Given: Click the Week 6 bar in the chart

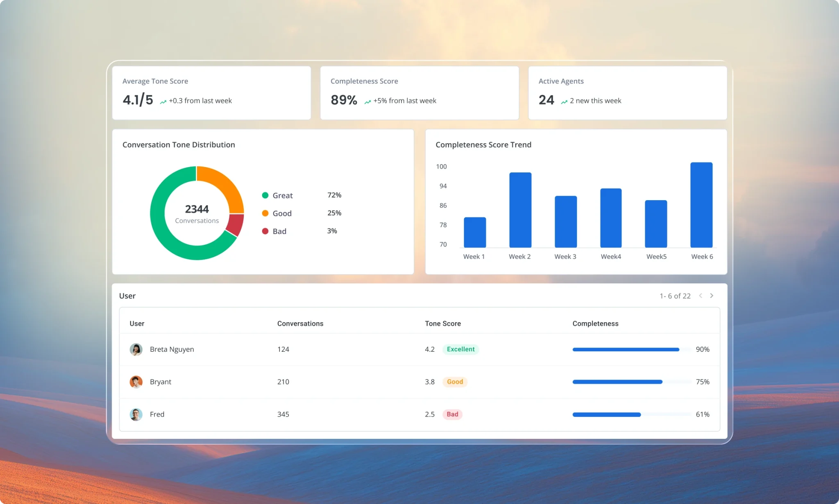Looking at the screenshot, I should click(701, 205).
